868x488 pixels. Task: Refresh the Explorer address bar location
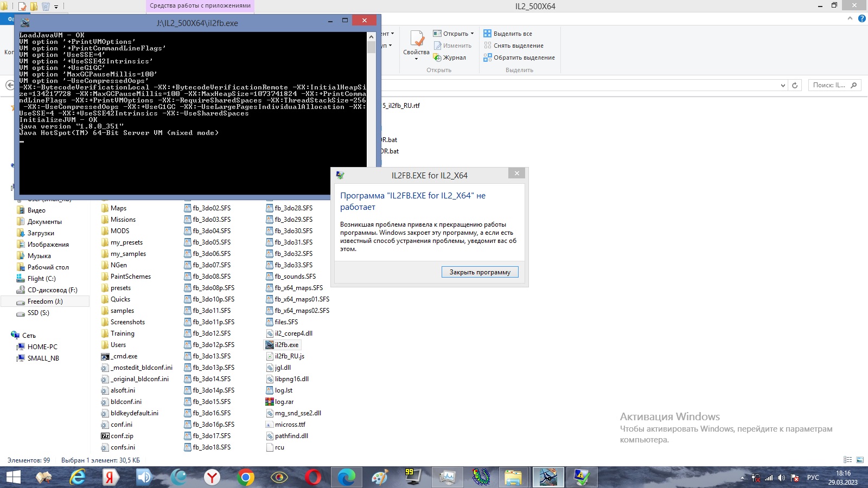coord(795,85)
